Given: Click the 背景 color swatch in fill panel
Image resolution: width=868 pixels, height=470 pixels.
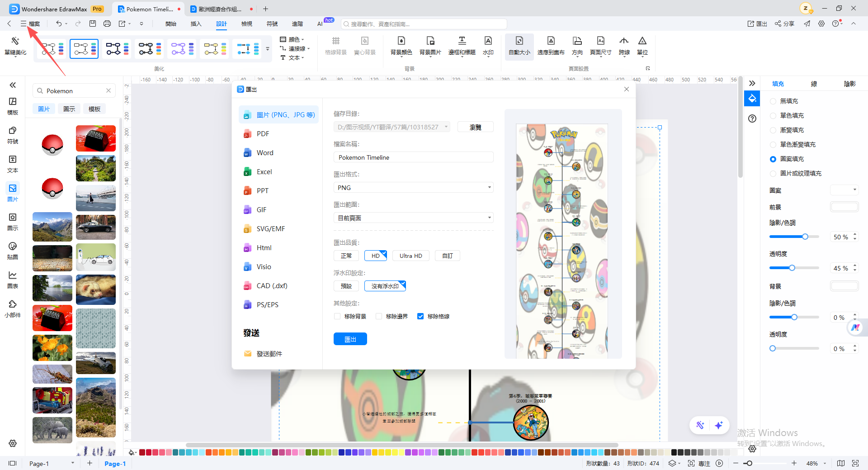Looking at the screenshot, I should coord(844,286).
